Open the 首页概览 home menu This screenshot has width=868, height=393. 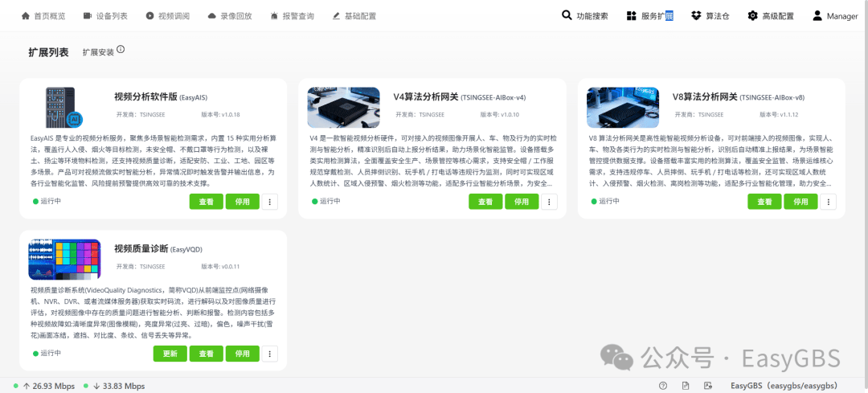[43, 16]
